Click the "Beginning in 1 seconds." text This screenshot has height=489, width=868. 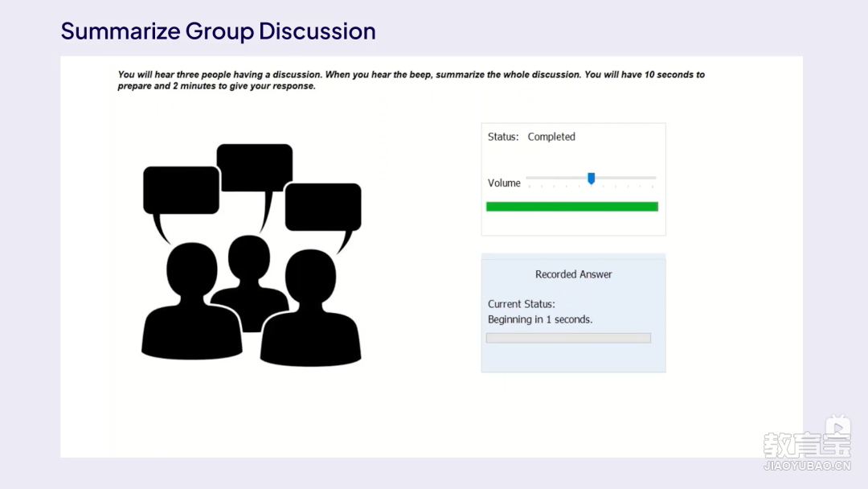point(540,319)
